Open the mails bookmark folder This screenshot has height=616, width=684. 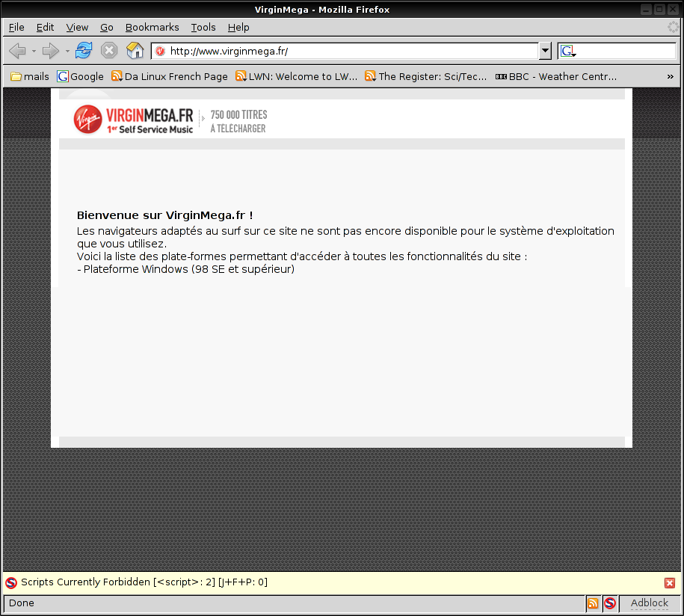coord(30,77)
